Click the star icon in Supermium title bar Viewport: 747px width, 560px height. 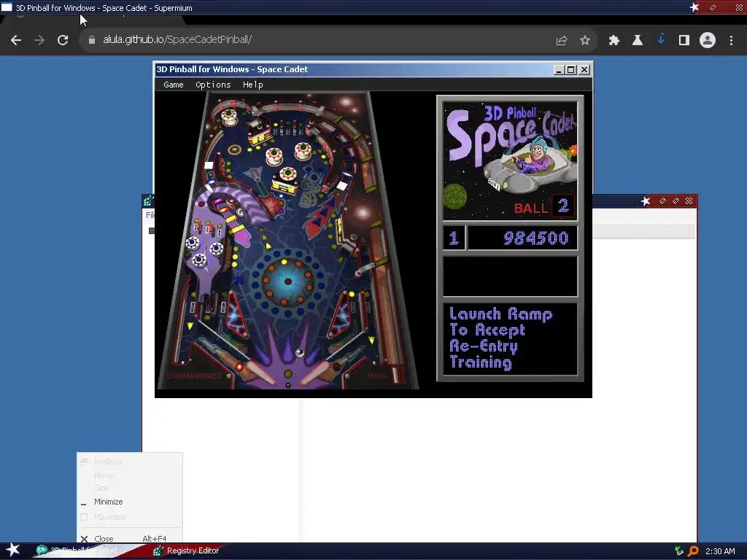694,7
